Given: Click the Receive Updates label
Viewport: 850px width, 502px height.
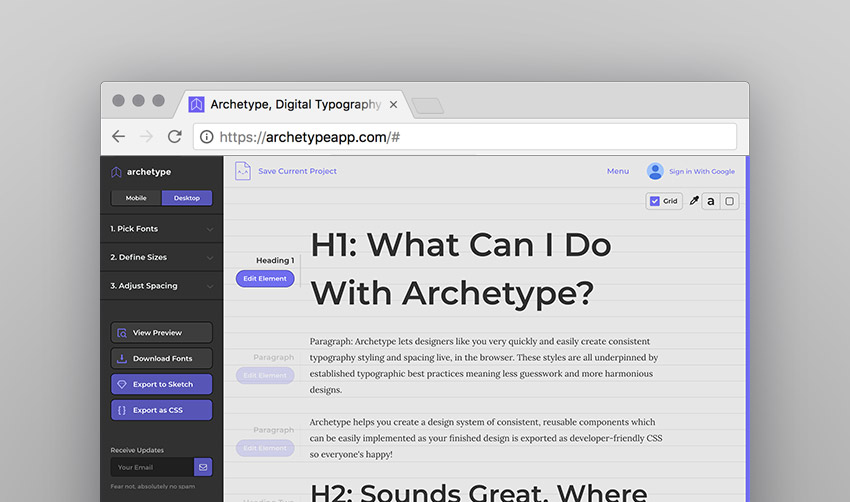Looking at the screenshot, I should (x=137, y=450).
